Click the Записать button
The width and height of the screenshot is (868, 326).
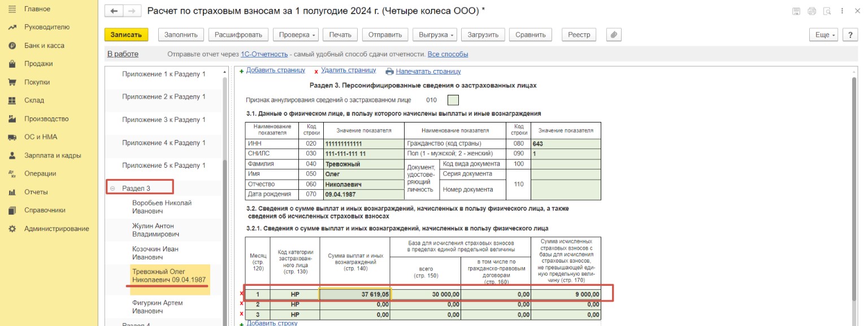[126, 34]
